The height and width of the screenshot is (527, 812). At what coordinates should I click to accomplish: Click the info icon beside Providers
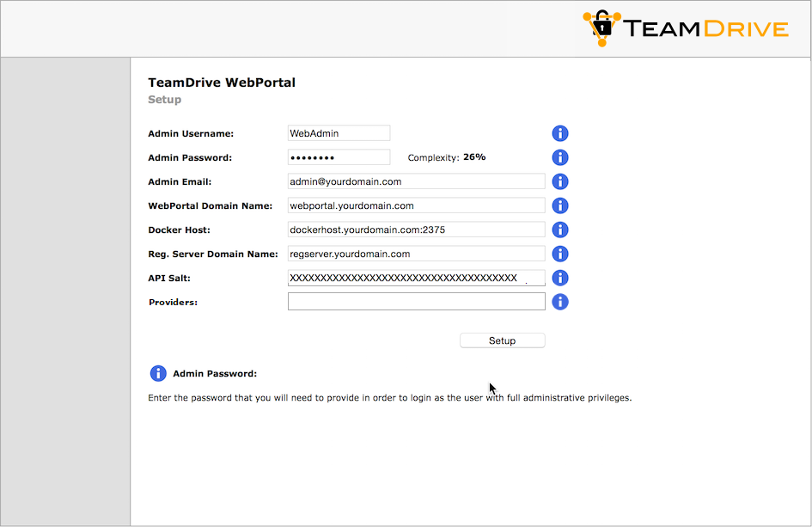pos(559,302)
